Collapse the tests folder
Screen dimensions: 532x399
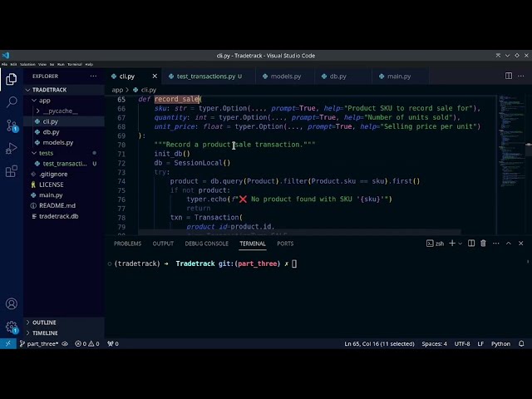[64, 153]
